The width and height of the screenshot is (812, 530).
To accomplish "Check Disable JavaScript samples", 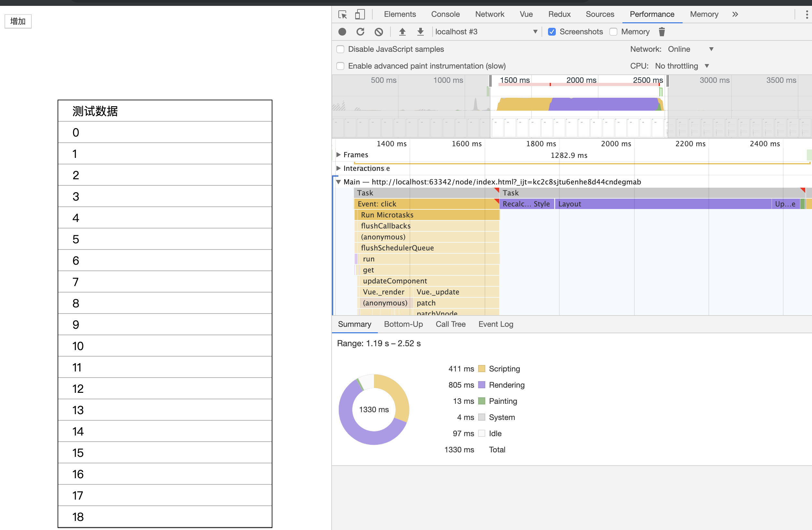I will (341, 49).
